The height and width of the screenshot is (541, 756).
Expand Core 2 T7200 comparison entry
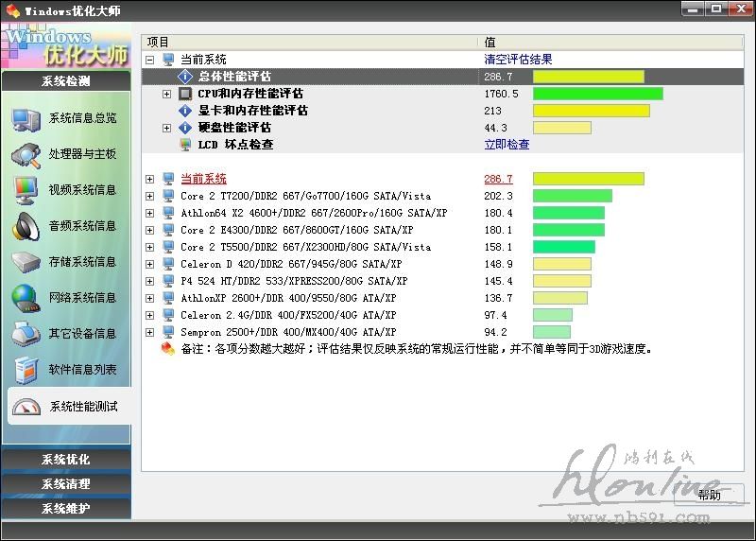150,196
